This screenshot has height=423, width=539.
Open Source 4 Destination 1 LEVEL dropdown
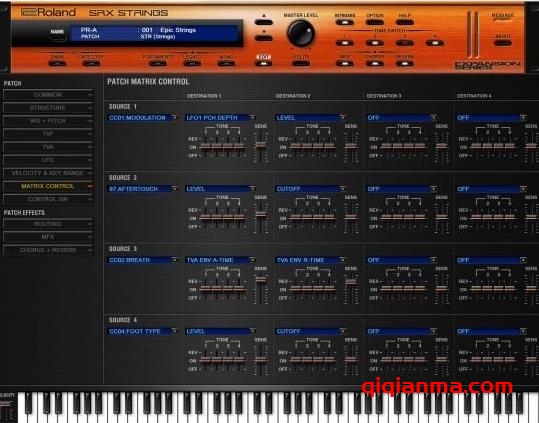pos(220,331)
